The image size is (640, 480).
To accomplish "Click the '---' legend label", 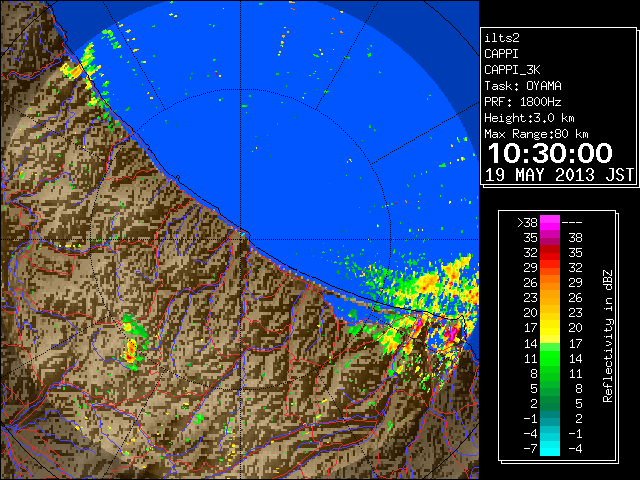I will point(572,223).
